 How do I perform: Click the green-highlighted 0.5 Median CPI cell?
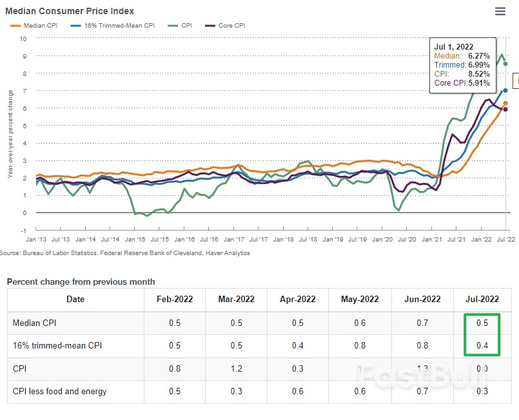pos(482,322)
